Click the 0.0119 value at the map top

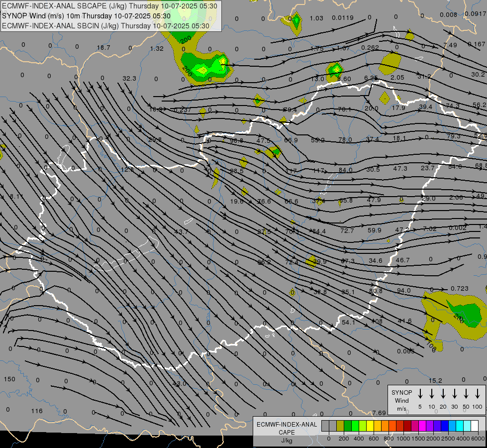343,18
